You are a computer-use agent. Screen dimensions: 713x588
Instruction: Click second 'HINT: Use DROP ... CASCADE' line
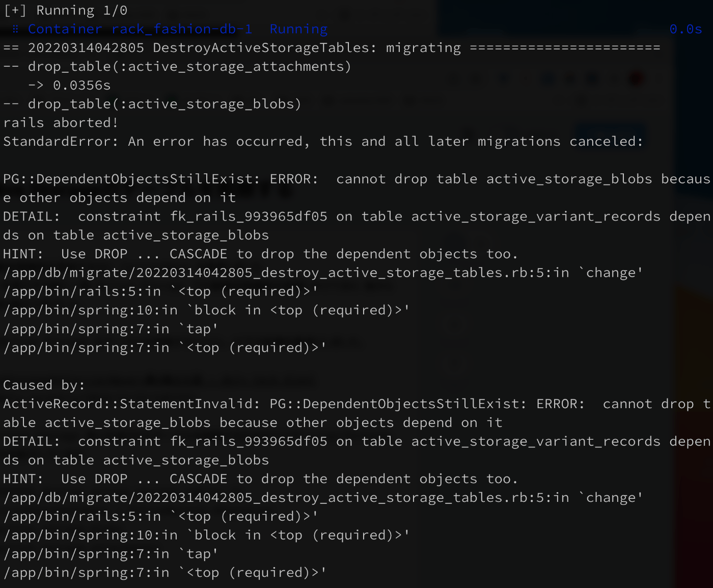tap(260, 479)
